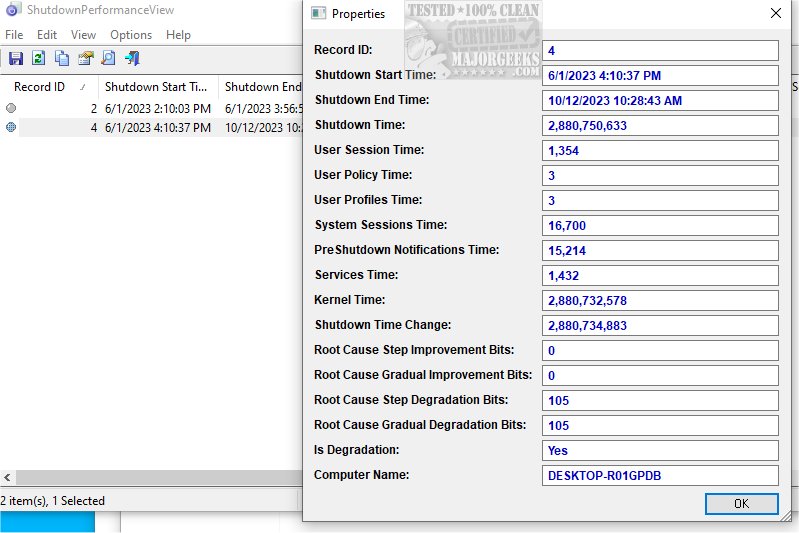Click the Record ID field showing 4
Image resolution: width=799 pixels, height=533 pixels.
(x=660, y=50)
